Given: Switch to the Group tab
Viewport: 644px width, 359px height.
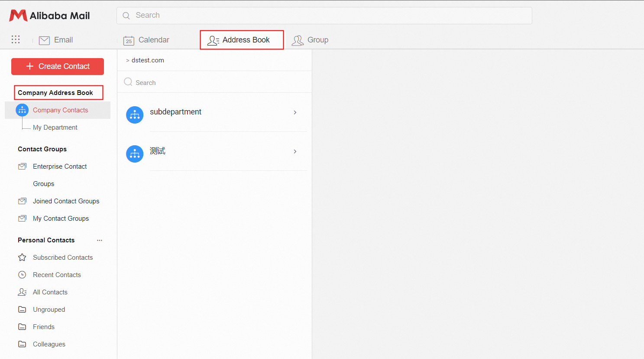Looking at the screenshot, I should tap(310, 40).
